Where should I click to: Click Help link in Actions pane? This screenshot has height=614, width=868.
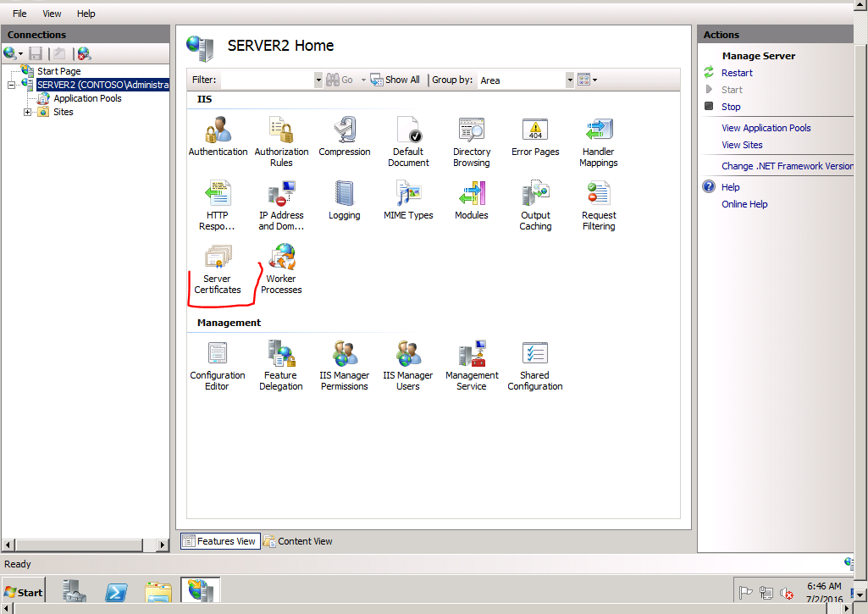pyautogui.click(x=730, y=187)
